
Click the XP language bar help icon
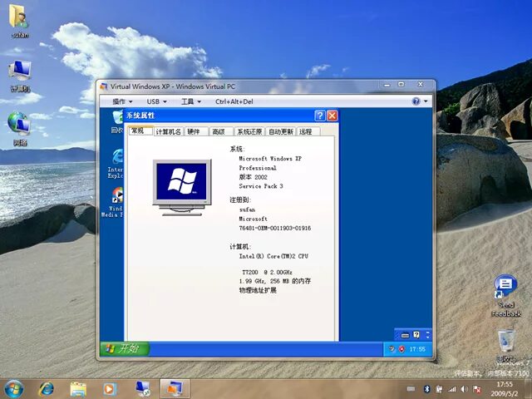pyautogui.click(x=416, y=335)
